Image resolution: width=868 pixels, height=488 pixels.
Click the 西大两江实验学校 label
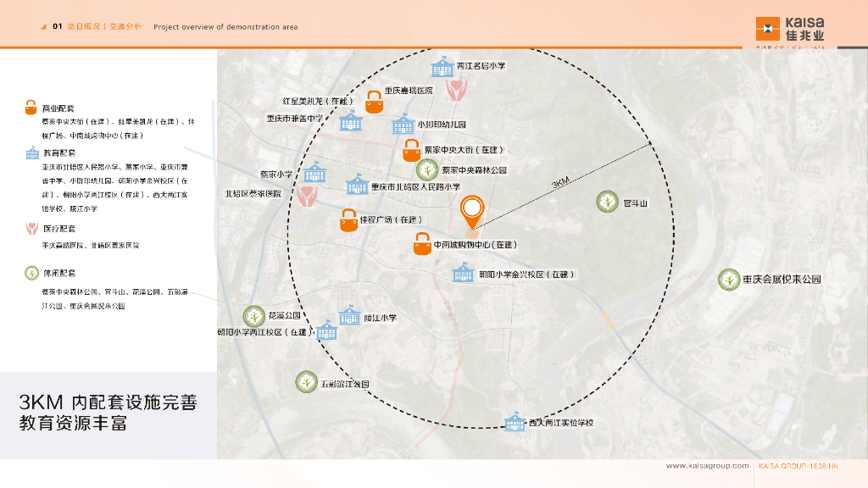pyautogui.click(x=561, y=423)
